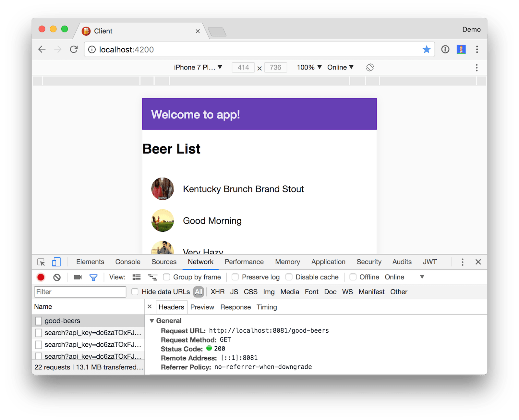Bookmark the page with the star icon

[x=427, y=49]
